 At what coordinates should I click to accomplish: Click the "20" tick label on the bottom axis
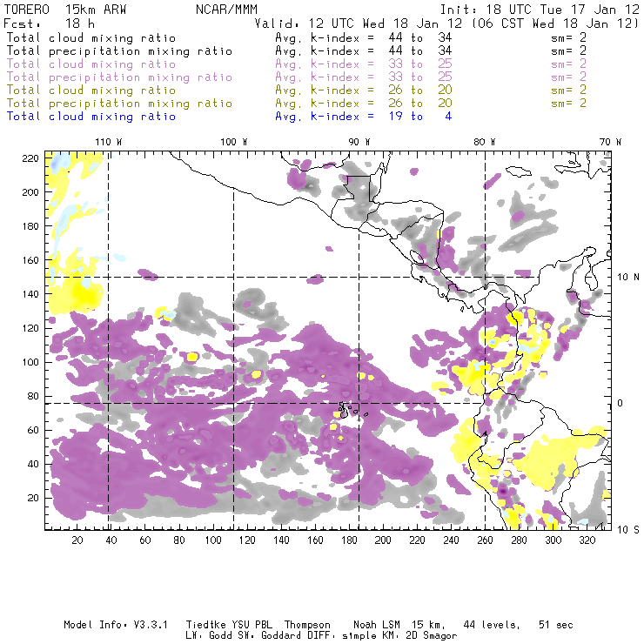pos(77,540)
